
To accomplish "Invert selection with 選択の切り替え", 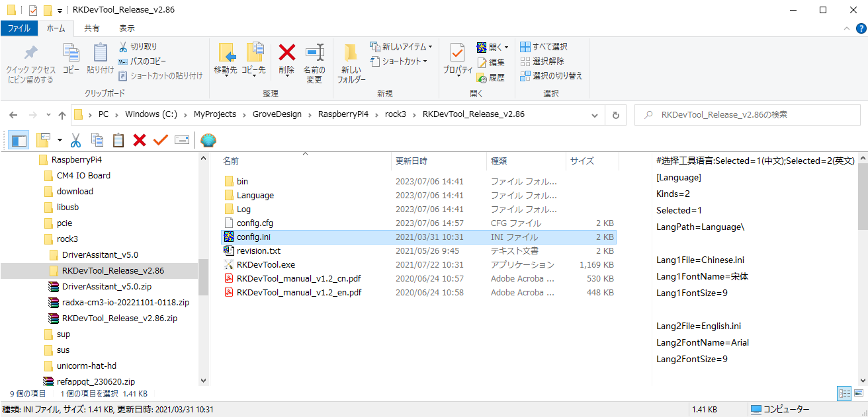I will [x=551, y=76].
